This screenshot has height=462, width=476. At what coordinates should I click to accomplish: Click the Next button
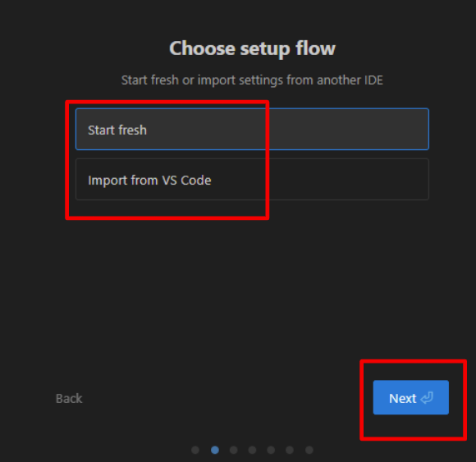click(x=410, y=397)
